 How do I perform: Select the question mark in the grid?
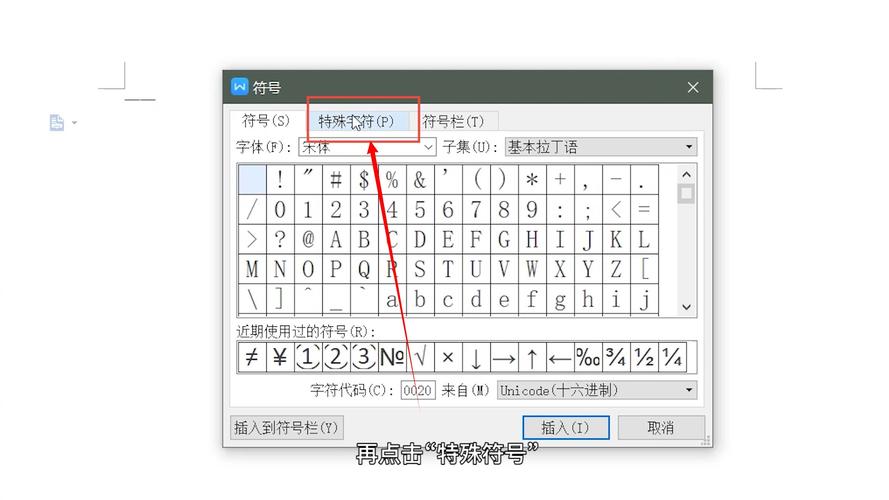pos(280,240)
